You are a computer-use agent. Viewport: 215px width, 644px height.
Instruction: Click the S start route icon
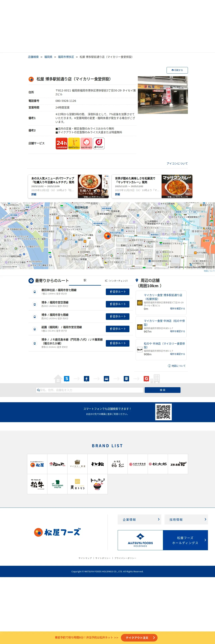(67, 379)
